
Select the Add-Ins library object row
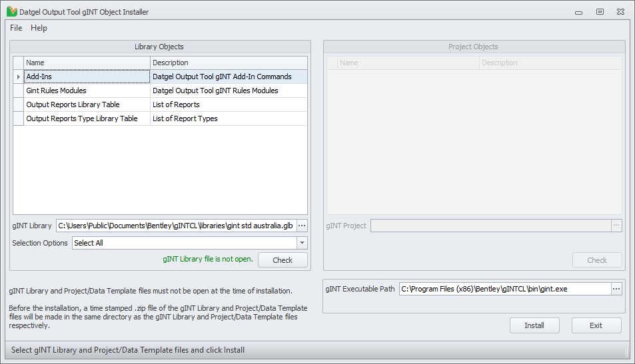87,77
